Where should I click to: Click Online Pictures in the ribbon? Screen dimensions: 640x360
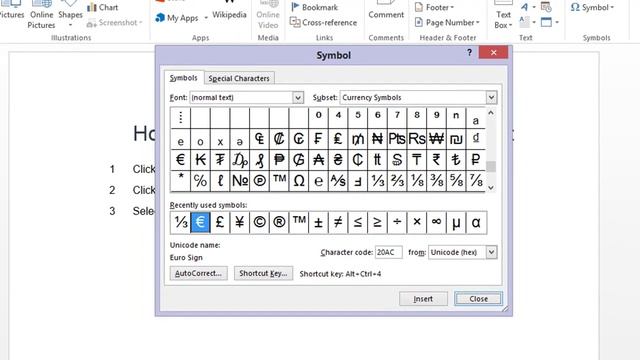(x=41, y=16)
